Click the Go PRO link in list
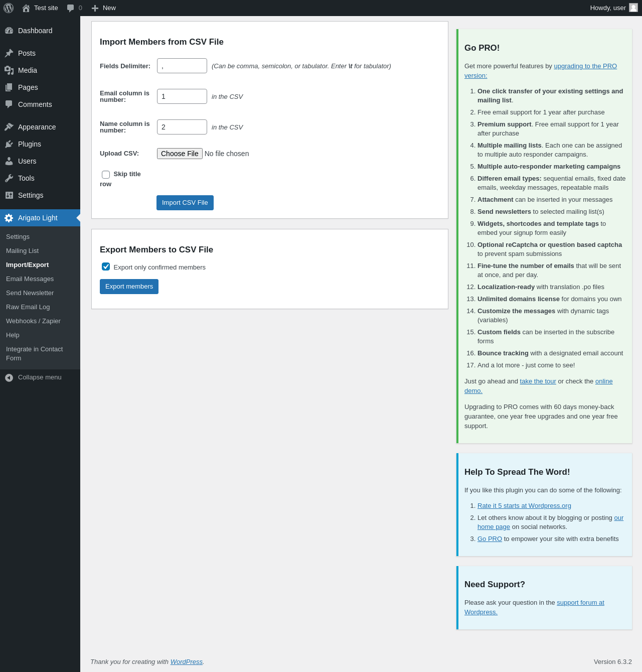The width and height of the screenshot is (642, 672). point(490,539)
